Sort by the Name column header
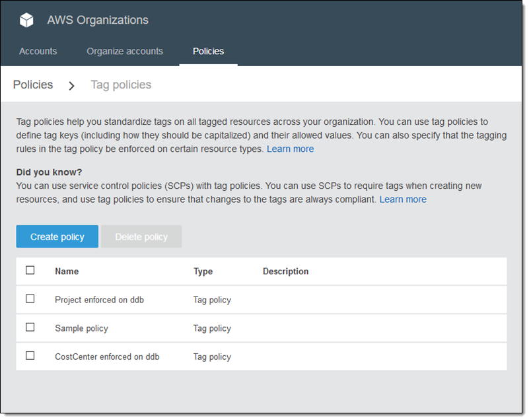Screen dimensions: 529x420 point(67,271)
